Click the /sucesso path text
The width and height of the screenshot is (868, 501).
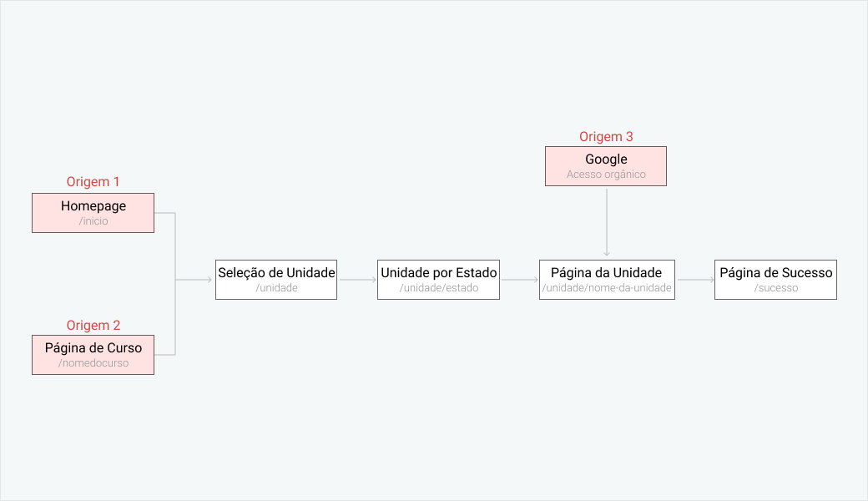point(776,288)
